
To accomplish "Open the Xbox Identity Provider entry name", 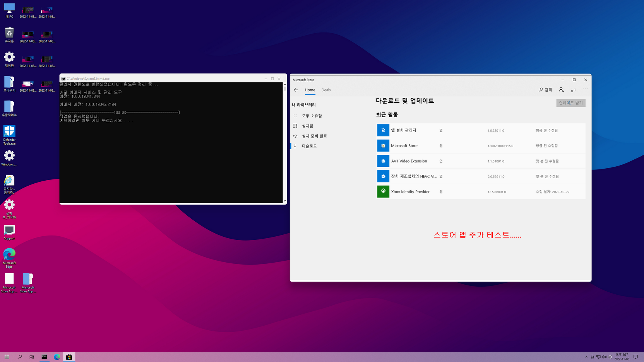I will point(410,191).
